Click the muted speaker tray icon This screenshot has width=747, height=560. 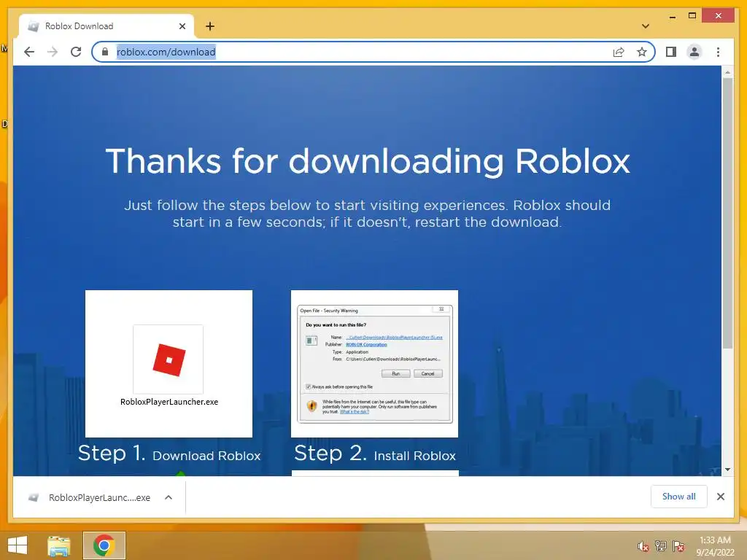tap(643, 546)
